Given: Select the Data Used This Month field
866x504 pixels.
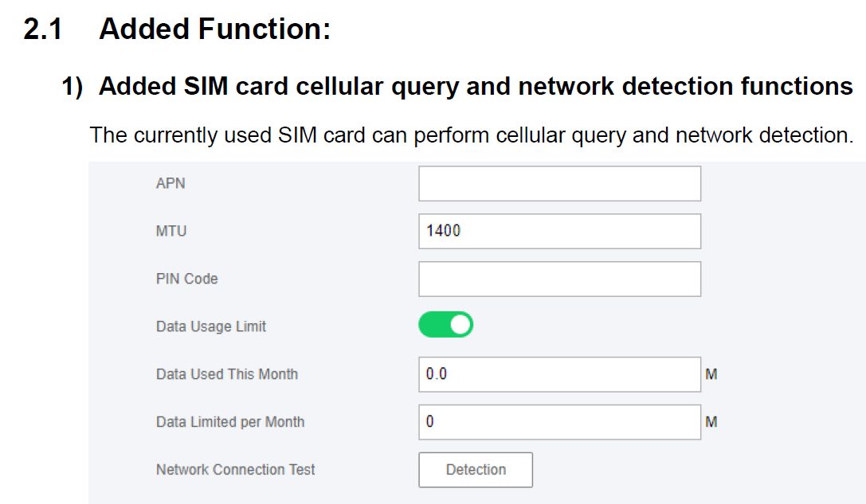Looking at the screenshot, I should point(559,374).
